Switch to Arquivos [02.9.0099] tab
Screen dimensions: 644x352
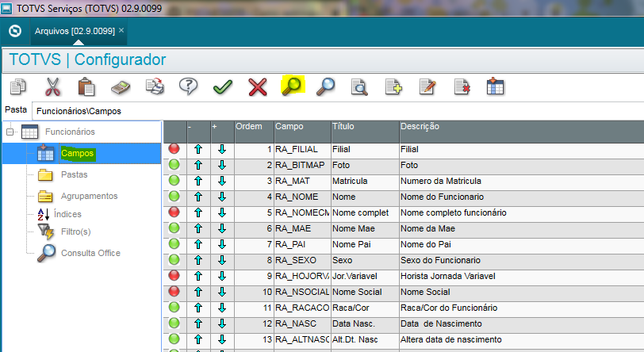pyautogui.click(x=75, y=31)
